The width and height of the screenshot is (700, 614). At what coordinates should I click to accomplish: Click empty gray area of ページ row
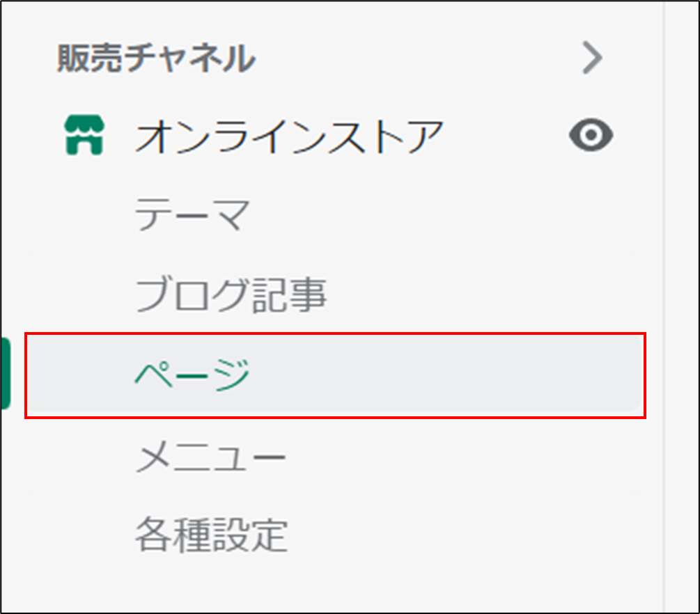click(x=446, y=375)
